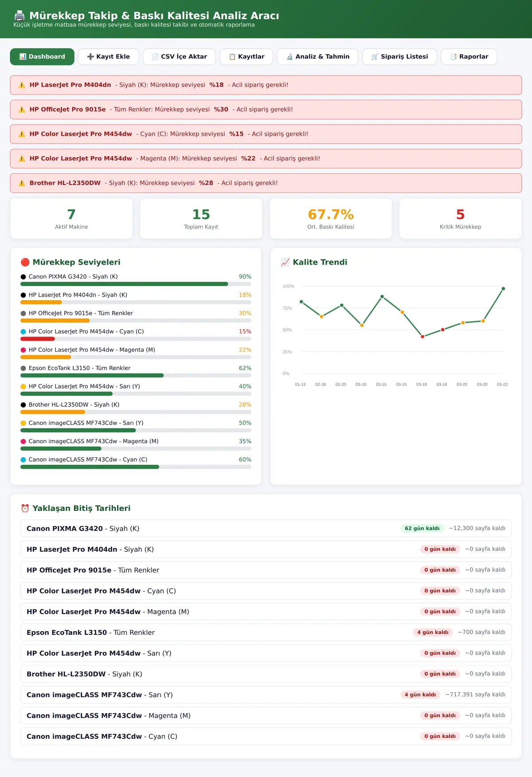The image size is (532, 777).
Task: Click the alarm clock icon beside Yaklaşan Bitiş Tarihleri
Action: tap(25, 508)
